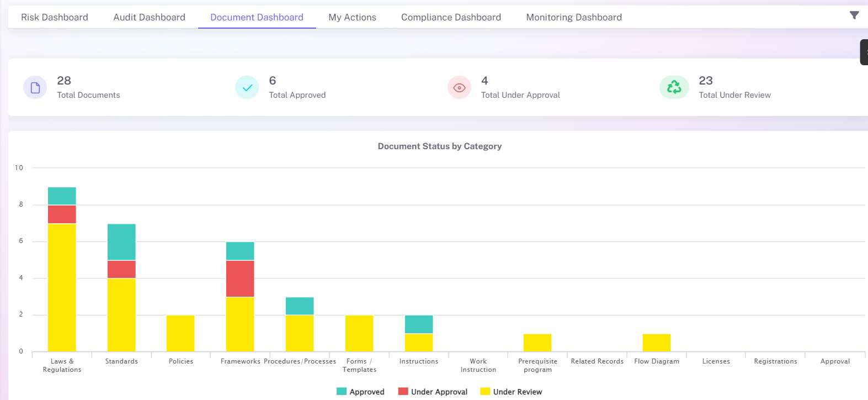This screenshot has height=400, width=868.
Task: Click the yellow Laws & Regulations bar segment
Action: click(62, 287)
